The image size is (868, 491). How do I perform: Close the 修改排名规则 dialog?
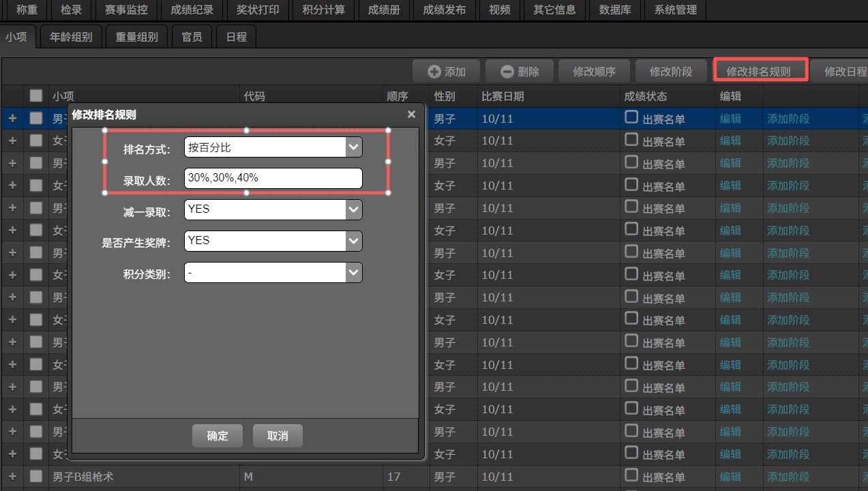411,115
